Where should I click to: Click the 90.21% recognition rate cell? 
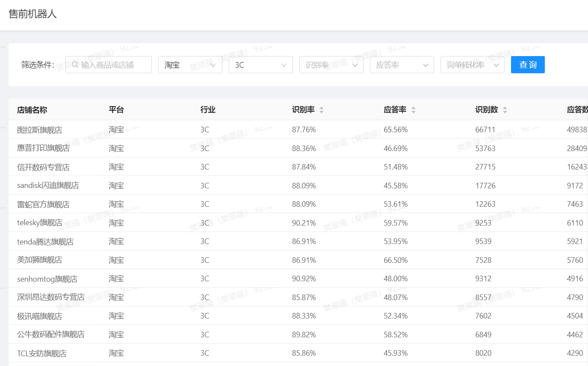coord(304,223)
